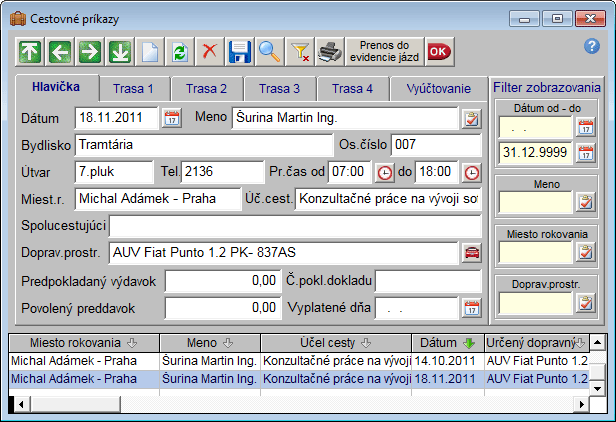
Task: Click horizontal scroll left arrow
Action: 22,404
